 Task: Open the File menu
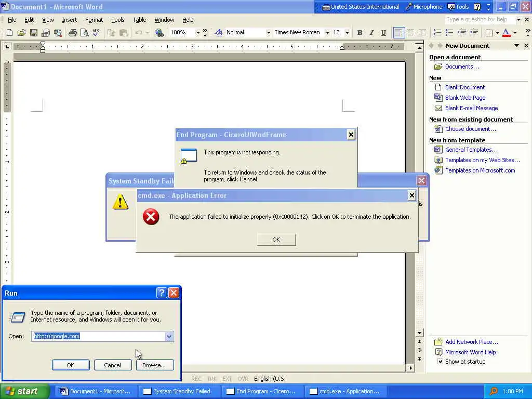pyautogui.click(x=12, y=20)
